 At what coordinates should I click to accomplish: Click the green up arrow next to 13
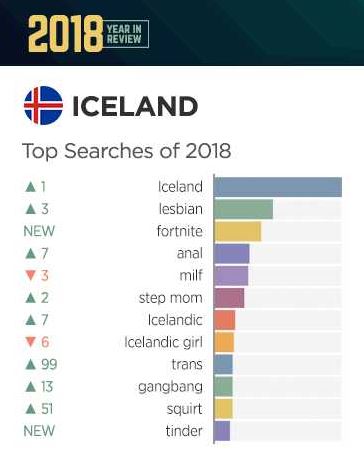coord(30,387)
